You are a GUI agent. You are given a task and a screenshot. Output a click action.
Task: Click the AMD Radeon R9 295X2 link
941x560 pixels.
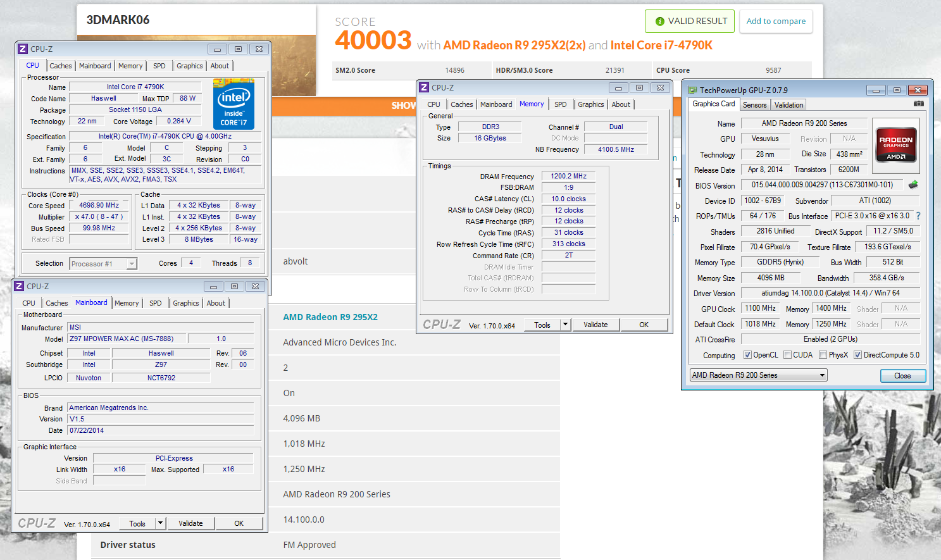pos(330,317)
